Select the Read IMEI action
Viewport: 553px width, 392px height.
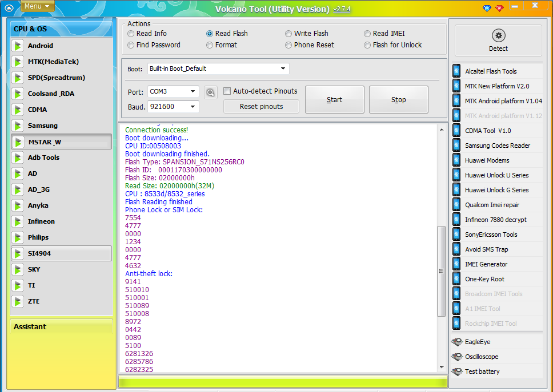click(384, 34)
